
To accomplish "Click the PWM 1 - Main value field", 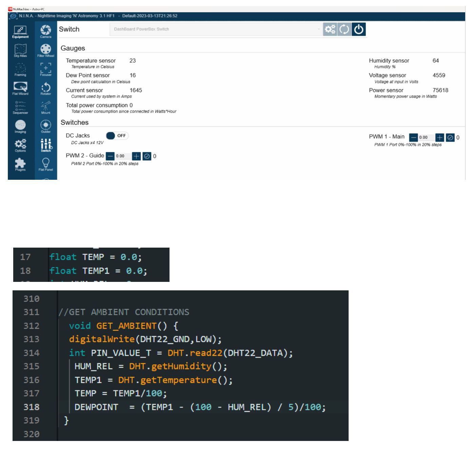I will pyautogui.click(x=427, y=137).
